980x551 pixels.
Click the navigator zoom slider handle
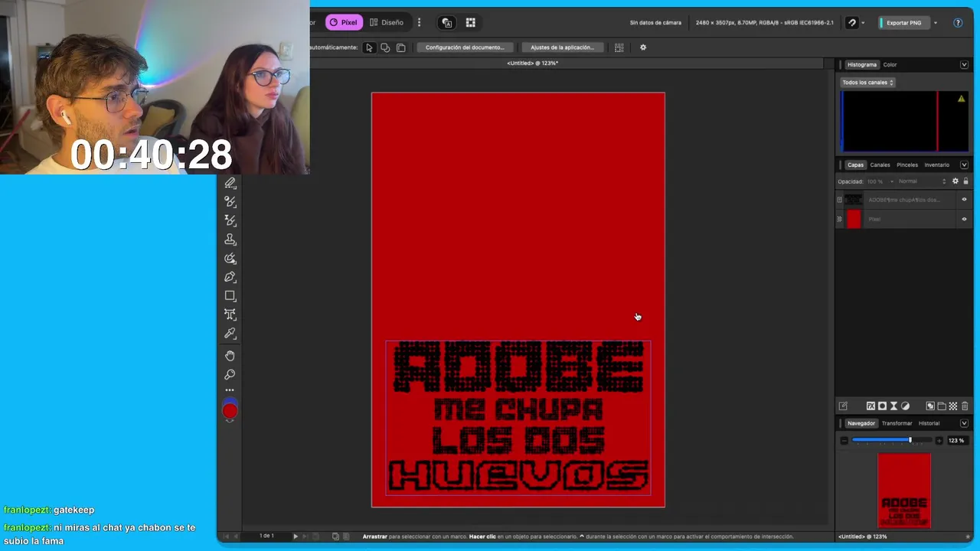tap(910, 440)
